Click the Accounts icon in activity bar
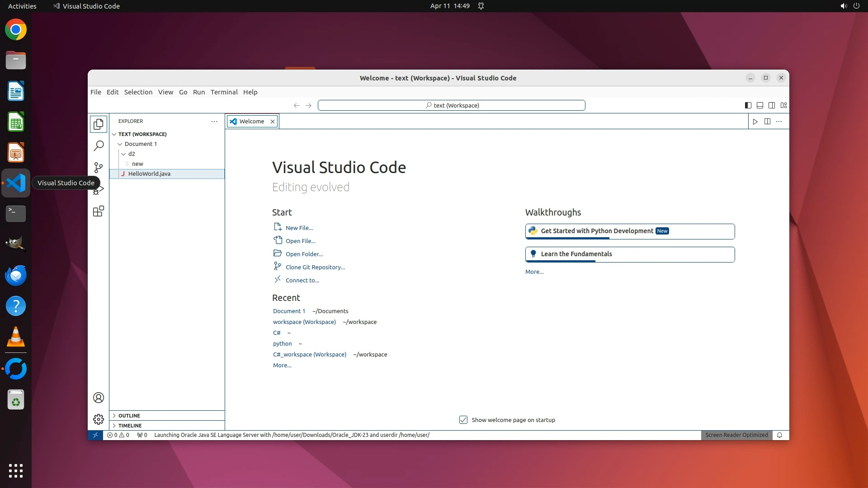The width and height of the screenshot is (868, 488). (99, 398)
